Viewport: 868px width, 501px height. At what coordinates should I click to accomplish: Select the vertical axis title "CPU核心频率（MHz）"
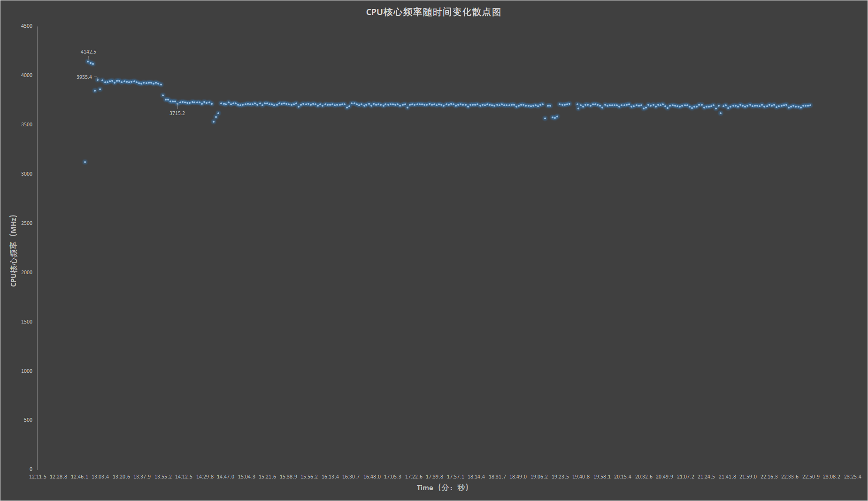click(x=13, y=251)
